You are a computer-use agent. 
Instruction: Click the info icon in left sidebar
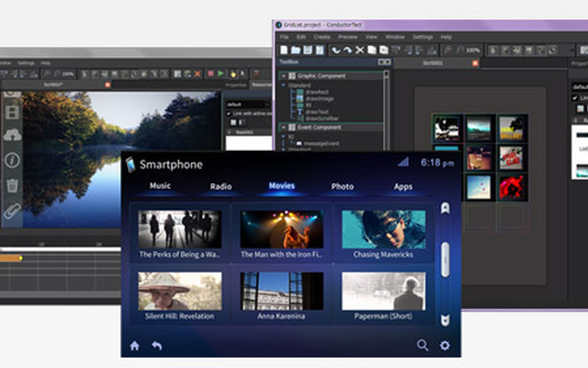12,160
